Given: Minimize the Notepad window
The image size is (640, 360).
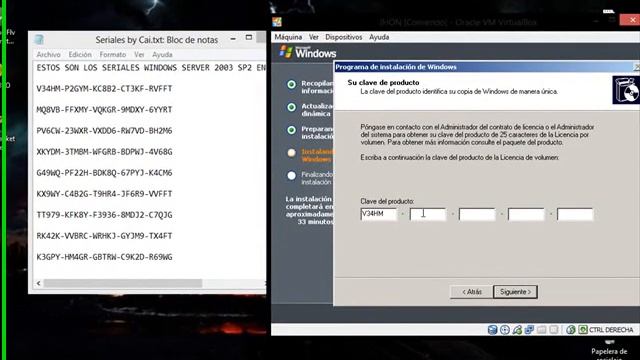Looking at the screenshot, I should click(233, 39).
